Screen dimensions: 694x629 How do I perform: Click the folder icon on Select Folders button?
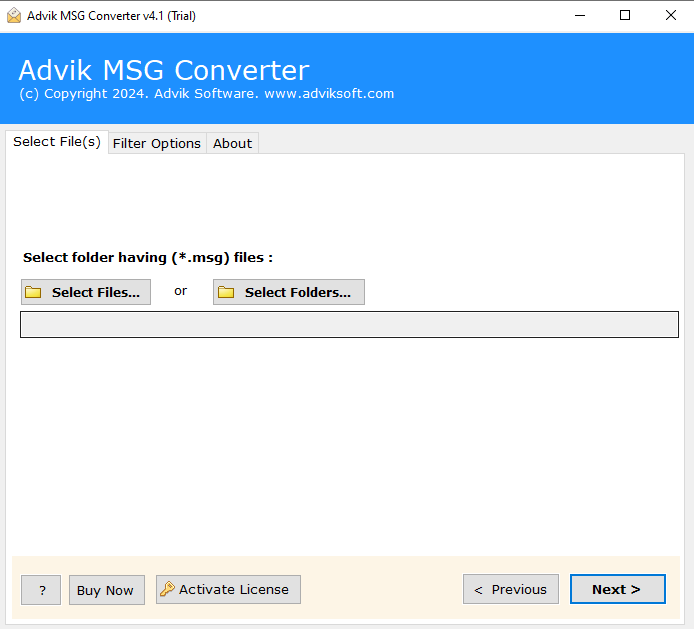point(226,292)
